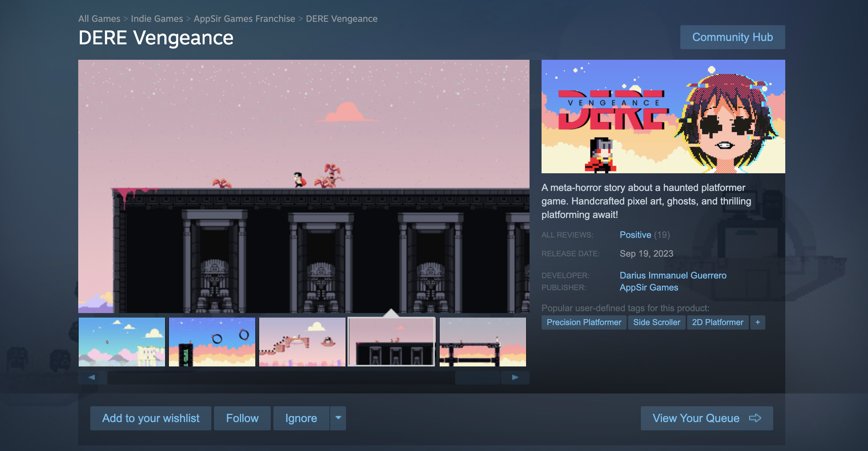Browse the 2D Platformer tag

718,322
